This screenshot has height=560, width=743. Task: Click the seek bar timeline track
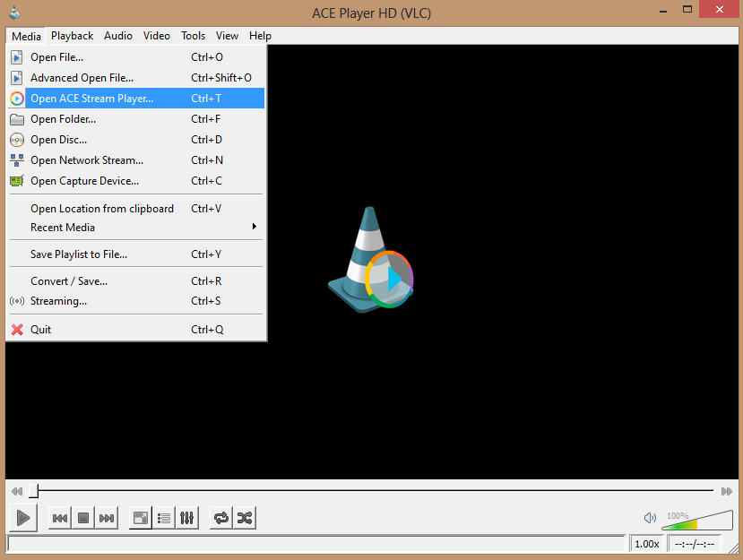(372, 491)
